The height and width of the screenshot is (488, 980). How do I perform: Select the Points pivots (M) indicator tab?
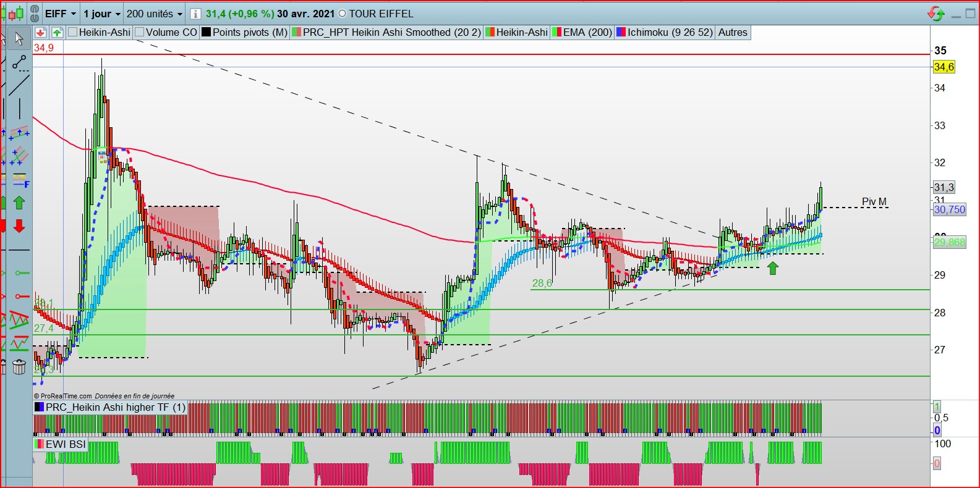(245, 32)
